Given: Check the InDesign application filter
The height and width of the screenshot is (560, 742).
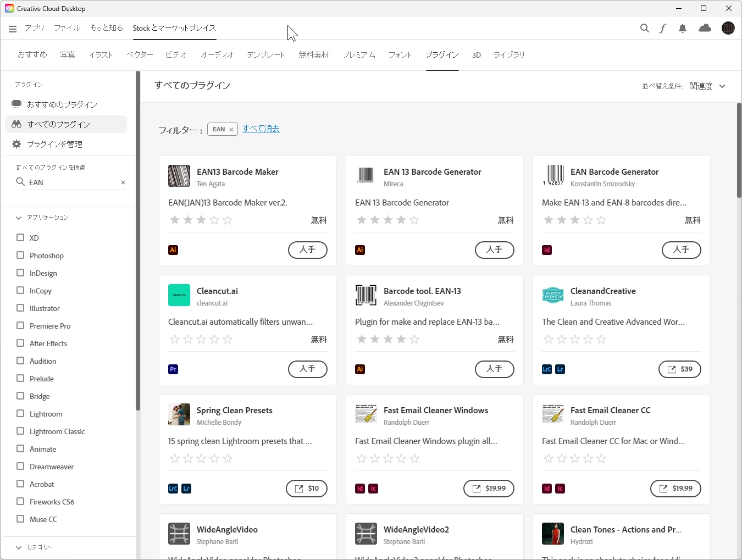Looking at the screenshot, I should pyautogui.click(x=20, y=273).
